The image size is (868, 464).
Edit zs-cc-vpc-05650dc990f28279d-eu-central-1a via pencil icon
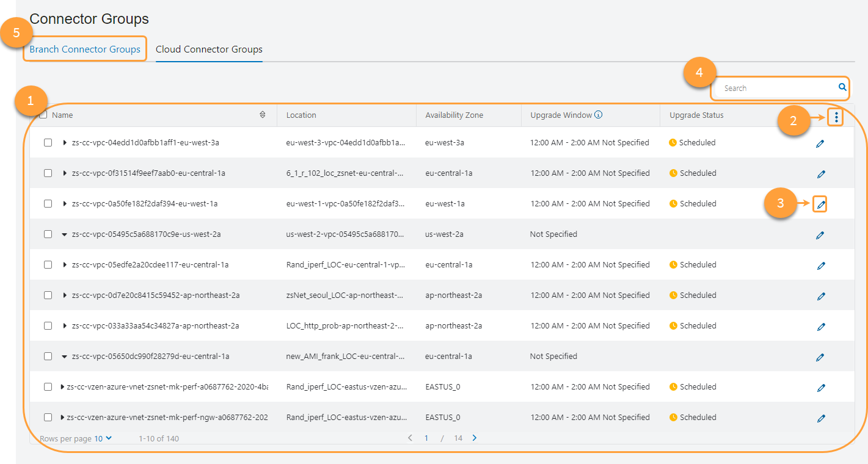click(x=820, y=357)
